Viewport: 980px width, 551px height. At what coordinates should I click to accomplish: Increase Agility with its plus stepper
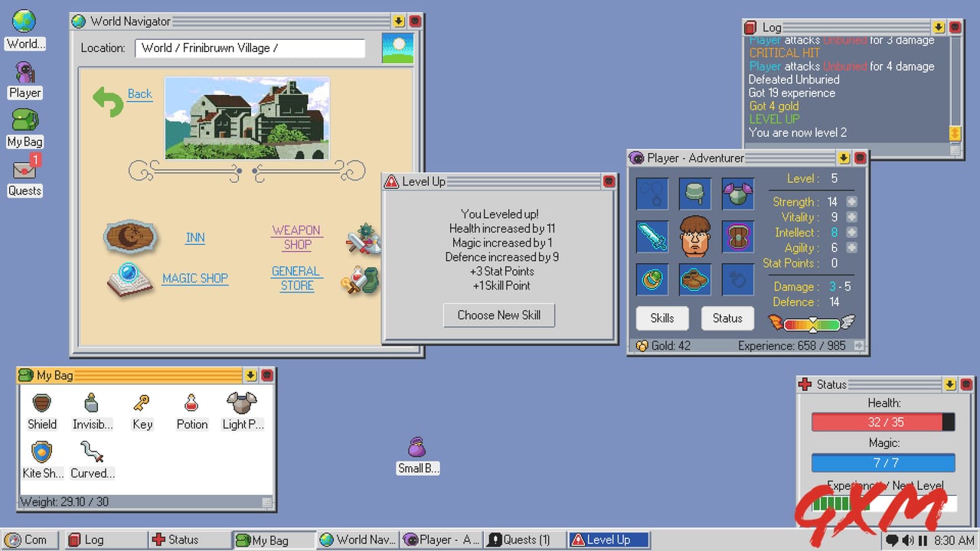click(853, 247)
